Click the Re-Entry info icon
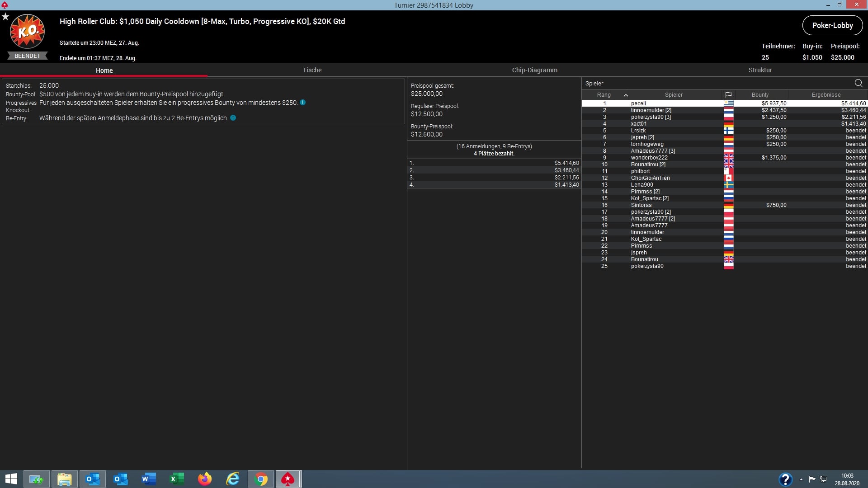 point(233,118)
